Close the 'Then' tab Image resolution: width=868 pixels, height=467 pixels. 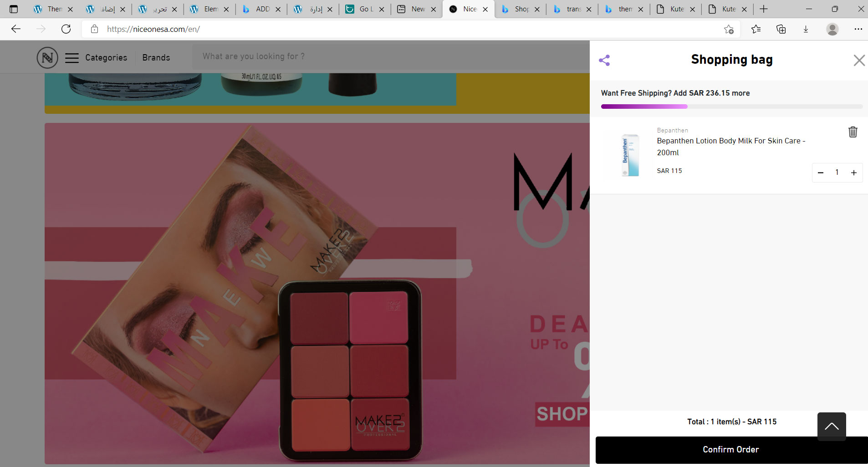coord(70,9)
